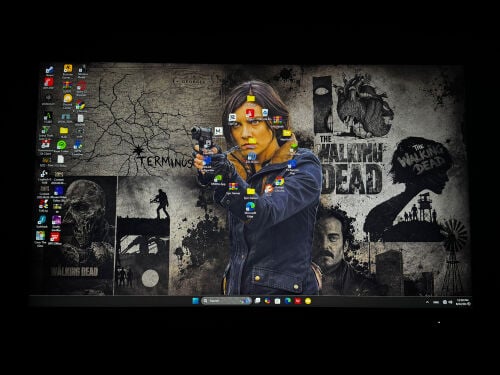Open the red app icon on the taskbar
Image resolution: width=500 pixels, height=375 pixels.
[x=298, y=301]
